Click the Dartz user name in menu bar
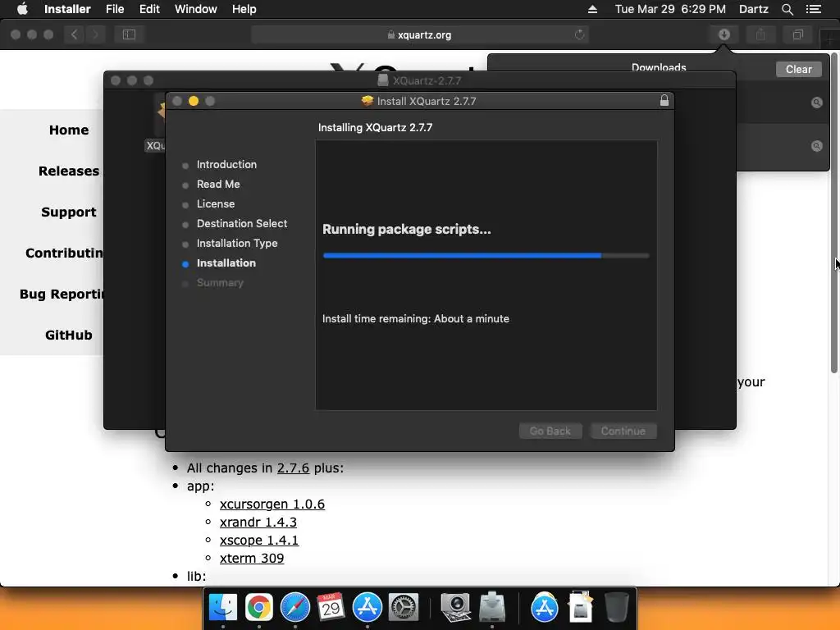The image size is (840, 630). [753, 9]
